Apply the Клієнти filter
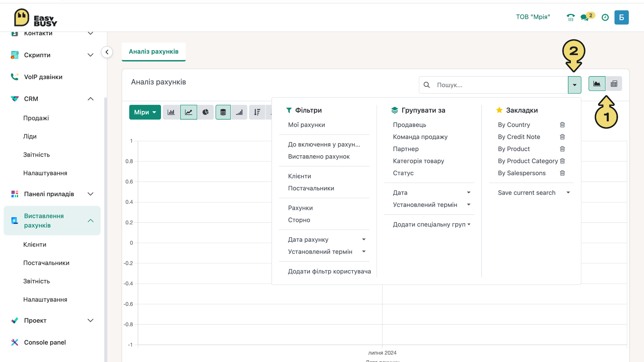The image size is (644, 362). coord(300,176)
